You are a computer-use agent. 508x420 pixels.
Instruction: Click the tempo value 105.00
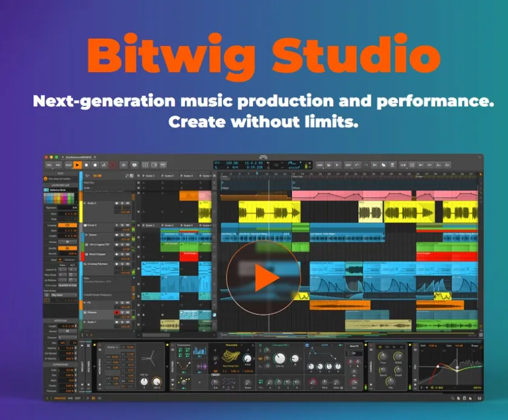click(x=232, y=163)
